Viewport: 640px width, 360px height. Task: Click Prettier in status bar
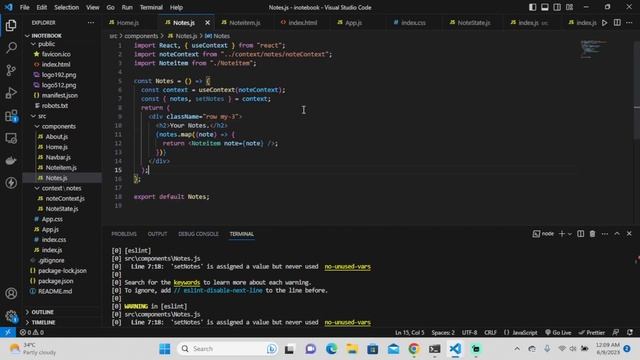pos(592,333)
